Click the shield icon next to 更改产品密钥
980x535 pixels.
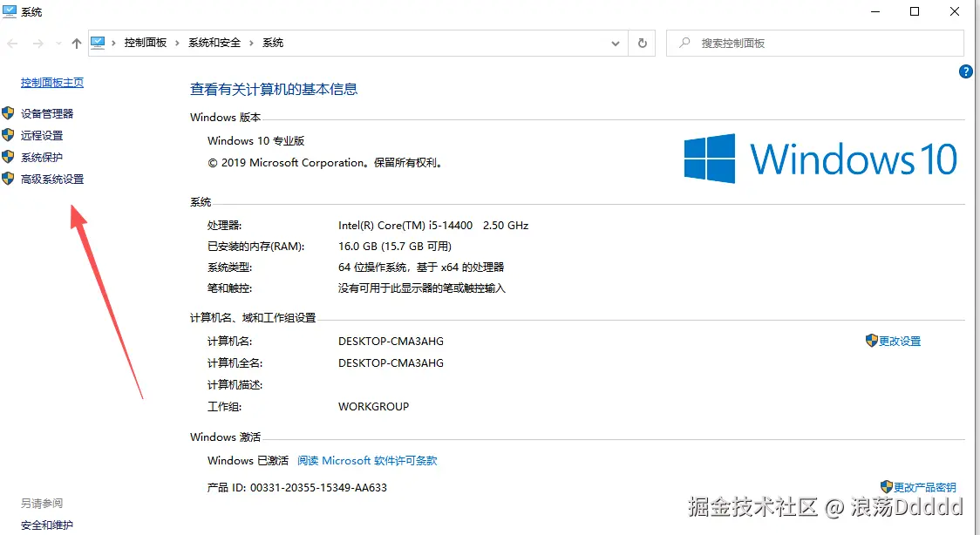pyautogui.click(x=886, y=486)
